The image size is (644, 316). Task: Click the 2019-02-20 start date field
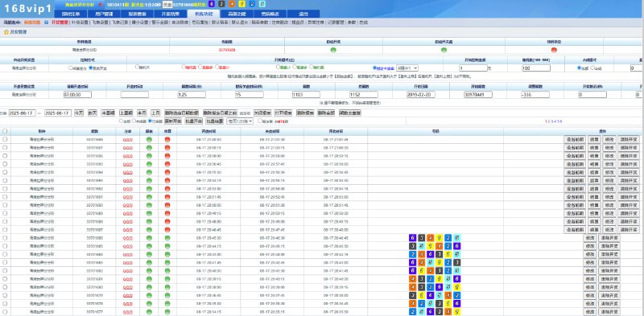(x=421, y=95)
